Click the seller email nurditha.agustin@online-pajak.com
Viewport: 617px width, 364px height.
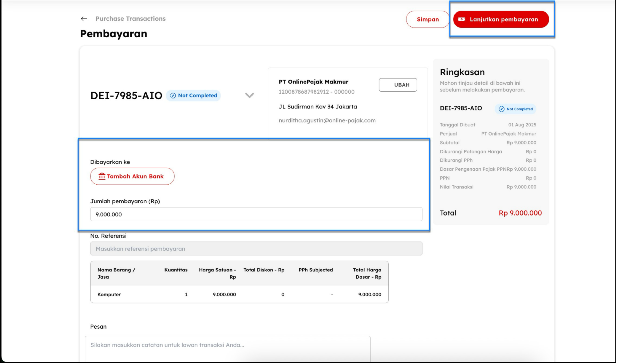coord(327,120)
